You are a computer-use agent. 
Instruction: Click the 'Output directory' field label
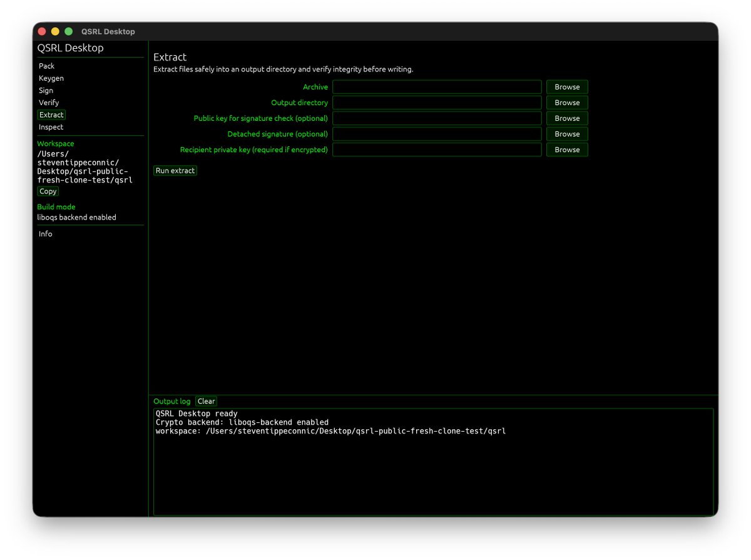pos(299,103)
